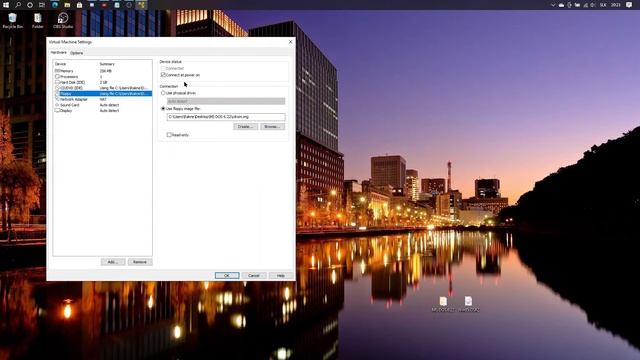Select Memory device row
This screenshot has width=640, height=360.
point(103,71)
